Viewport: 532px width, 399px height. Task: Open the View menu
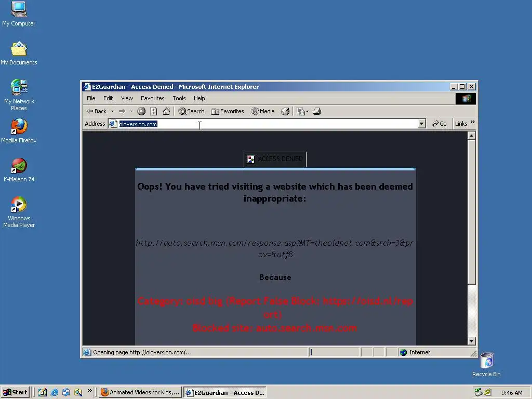pyautogui.click(x=127, y=98)
